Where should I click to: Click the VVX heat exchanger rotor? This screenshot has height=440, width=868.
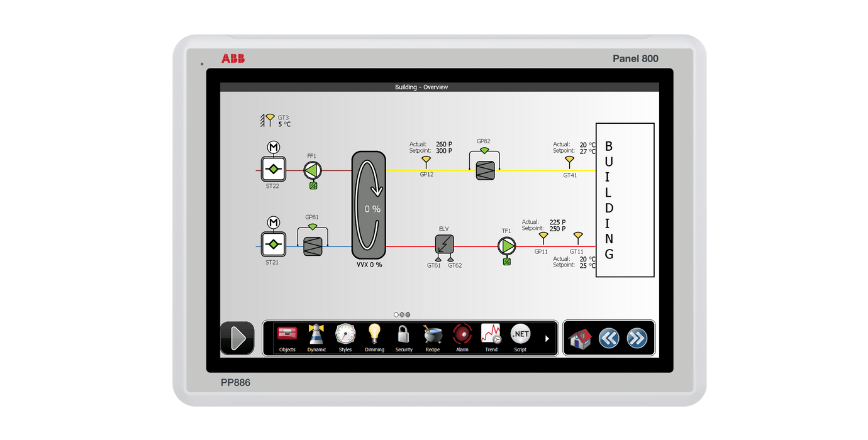tap(369, 206)
